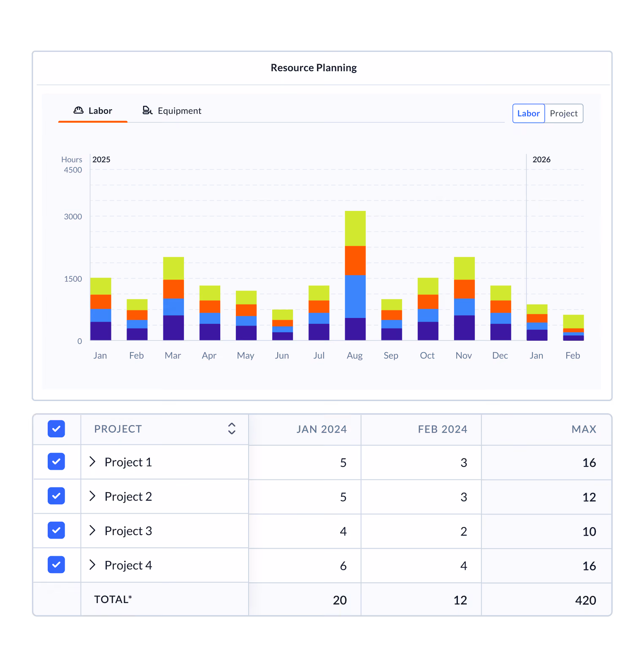Click the FEB 2024 column header
Screen dimensions: 644x668
443,429
